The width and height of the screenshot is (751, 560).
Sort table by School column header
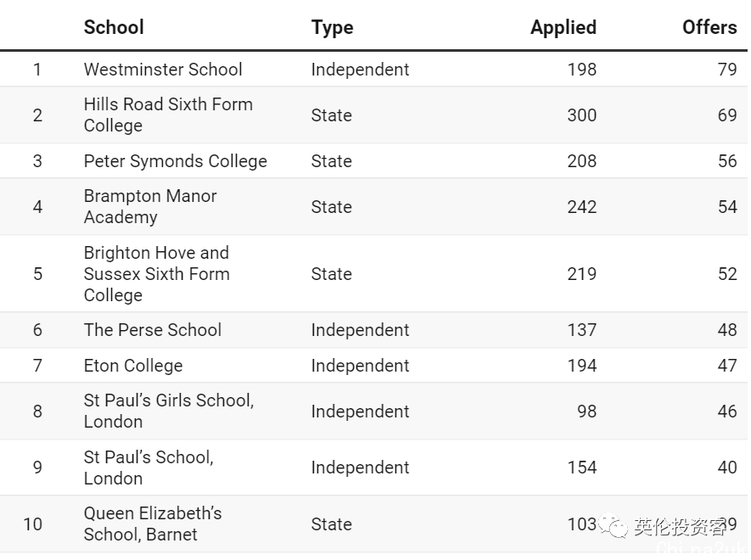pyautogui.click(x=114, y=27)
